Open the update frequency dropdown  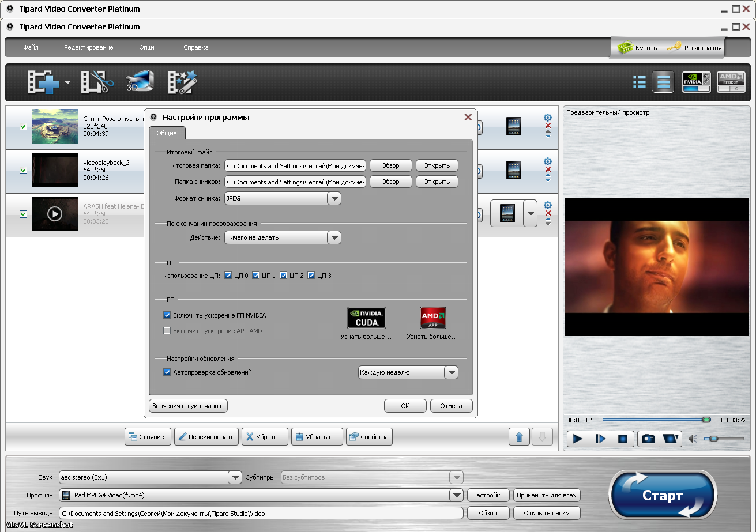point(451,372)
